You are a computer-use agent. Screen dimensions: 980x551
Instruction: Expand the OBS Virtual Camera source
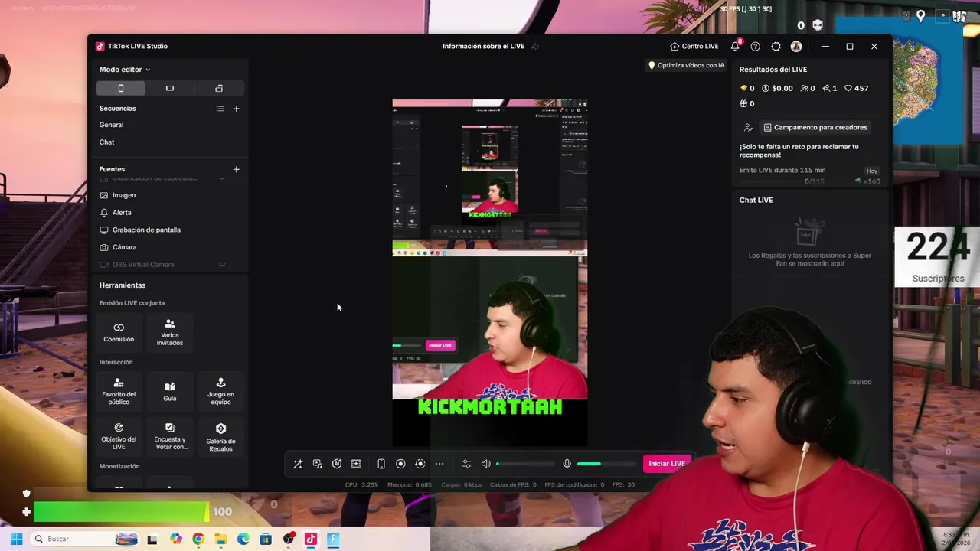[x=222, y=265]
